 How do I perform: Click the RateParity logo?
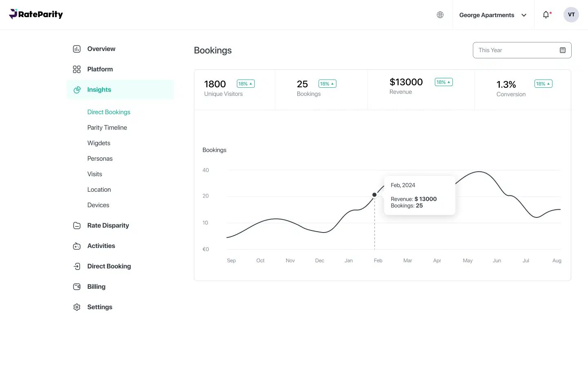click(x=36, y=14)
